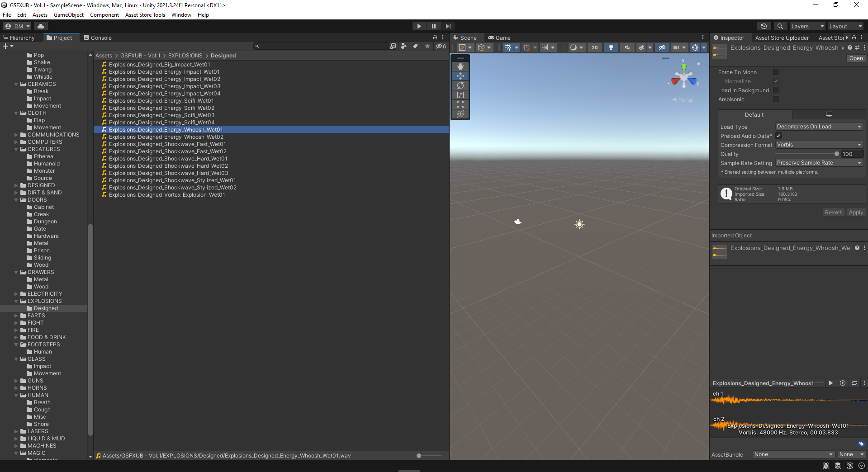The height and width of the screenshot is (472, 868).
Task: Click the Pause button in the main toolbar
Action: point(433,26)
